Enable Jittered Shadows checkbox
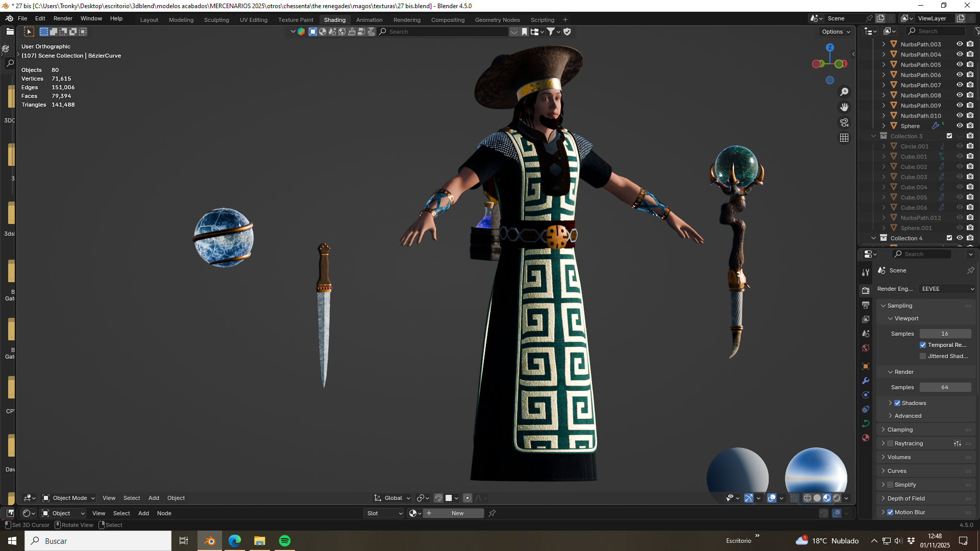Viewport: 980px width, 551px height. 923,356
